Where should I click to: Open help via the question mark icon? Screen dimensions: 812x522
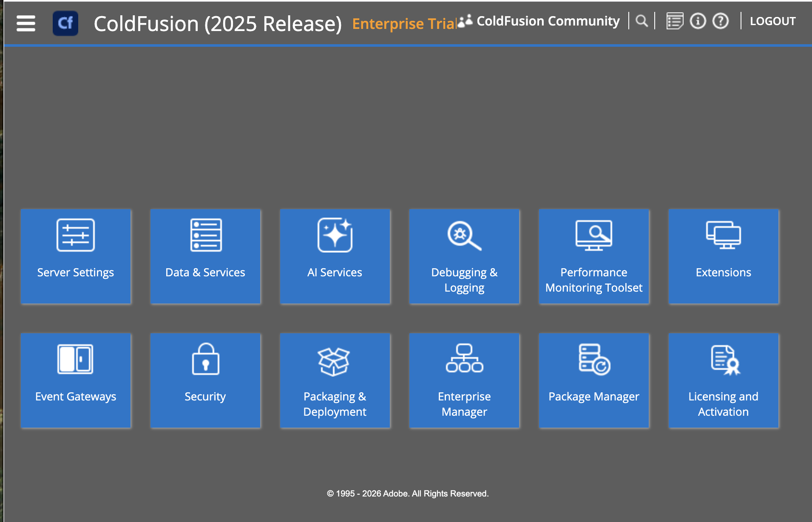pyautogui.click(x=721, y=21)
